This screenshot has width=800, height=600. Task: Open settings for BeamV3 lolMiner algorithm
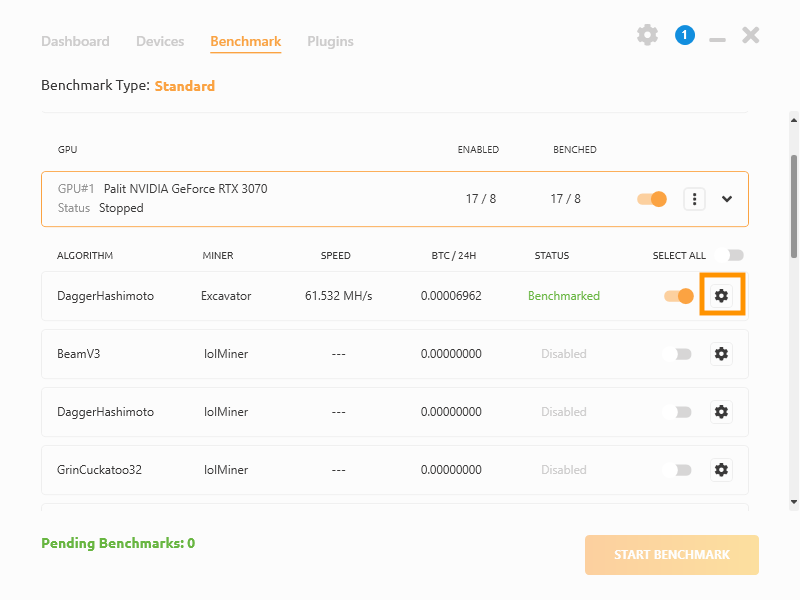pos(721,353)
